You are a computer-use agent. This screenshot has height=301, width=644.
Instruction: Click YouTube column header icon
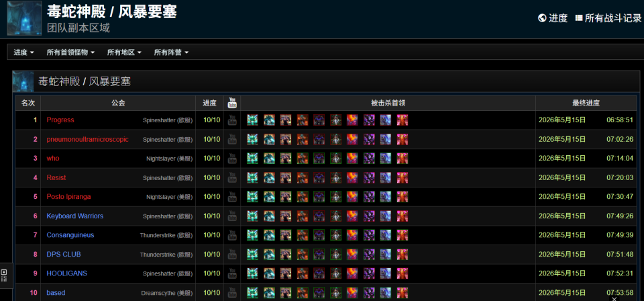[232, 103]
